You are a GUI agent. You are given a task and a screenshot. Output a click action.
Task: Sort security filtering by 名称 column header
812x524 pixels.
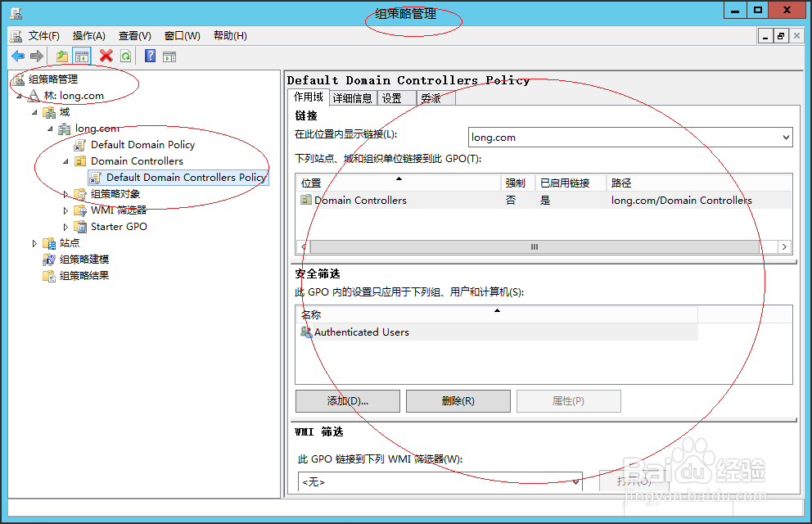497,314
